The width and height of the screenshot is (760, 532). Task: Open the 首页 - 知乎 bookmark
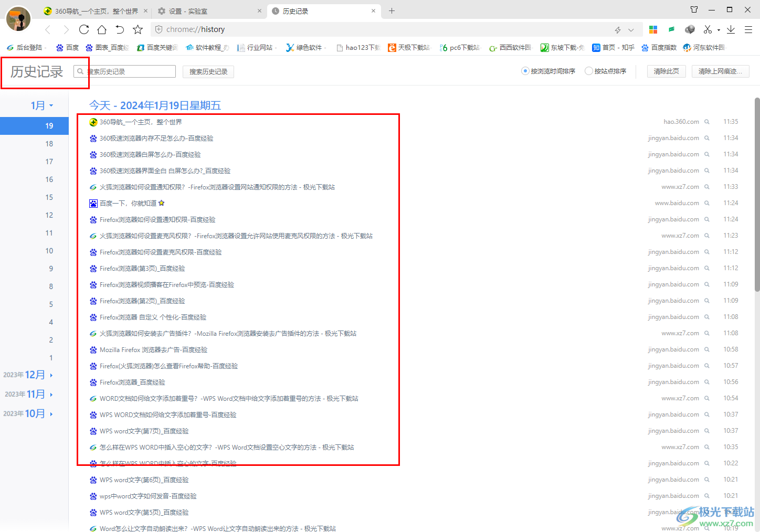point(613,47)
